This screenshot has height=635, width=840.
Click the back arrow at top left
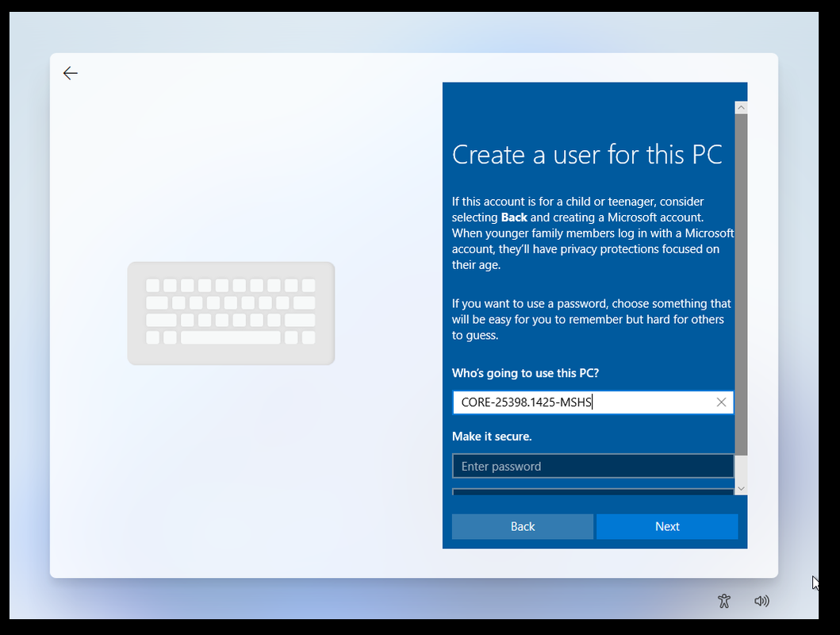point(70,73)
